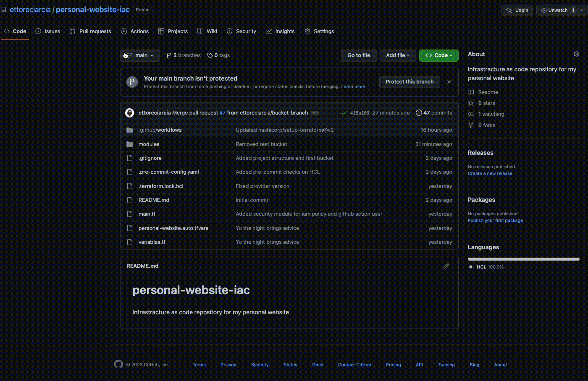Click the HCL language bar
This screenshot has width=588, height=381.
524,259
